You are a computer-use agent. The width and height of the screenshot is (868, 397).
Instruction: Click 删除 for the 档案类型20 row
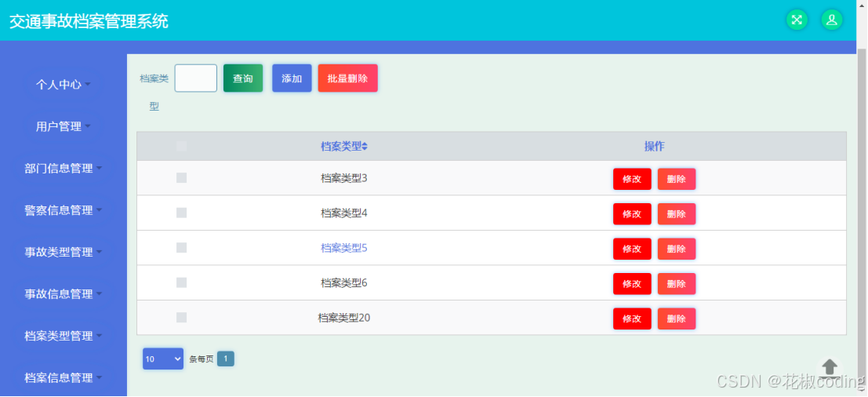(677, 319)
